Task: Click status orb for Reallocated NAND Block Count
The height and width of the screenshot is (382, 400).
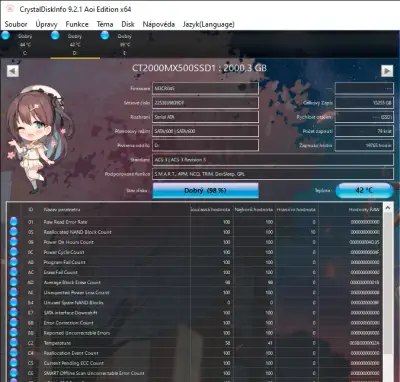Action: pyautogui.click(x=14, y=232)
